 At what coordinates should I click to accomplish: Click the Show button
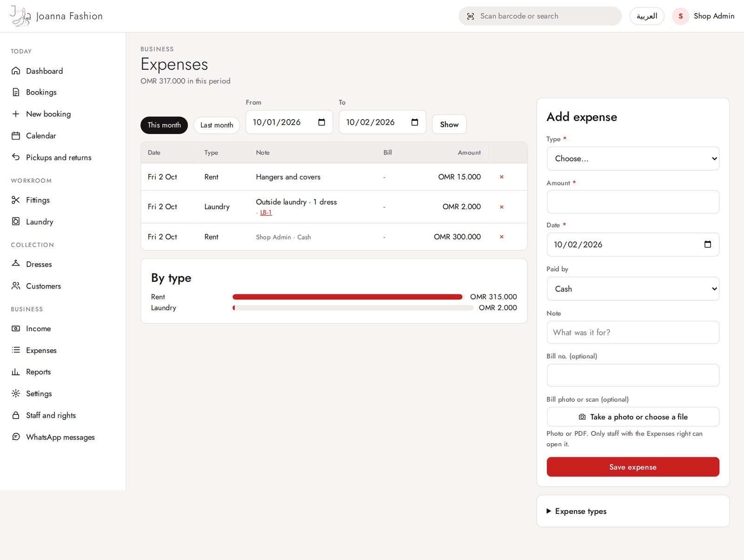click(x=449, y=124)
